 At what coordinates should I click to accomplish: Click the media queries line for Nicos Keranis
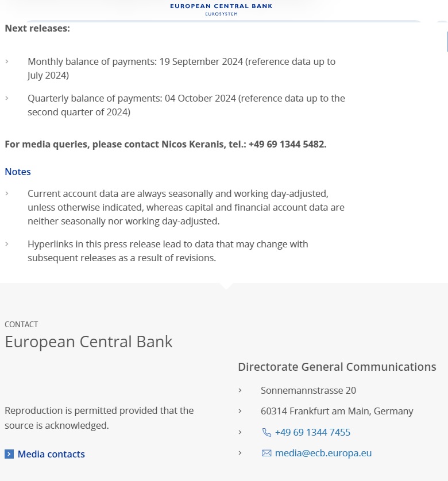coord(165,144)
